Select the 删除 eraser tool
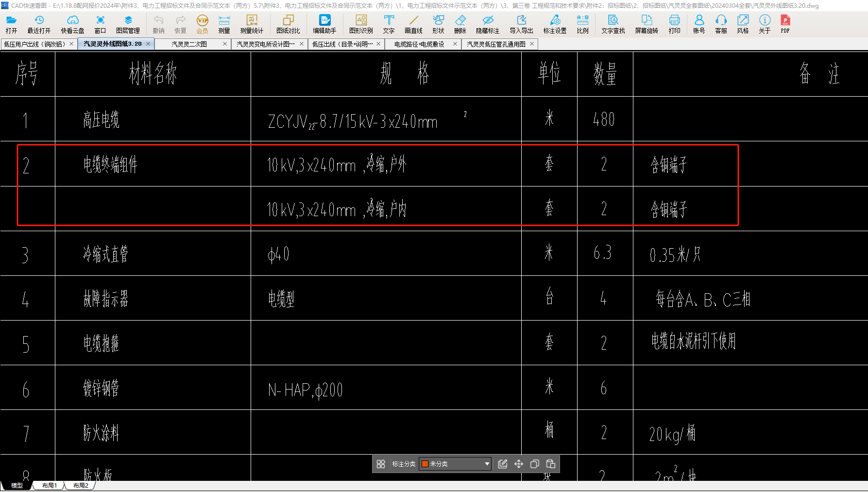This screenshot has width=868, height=492. point(460,24)
